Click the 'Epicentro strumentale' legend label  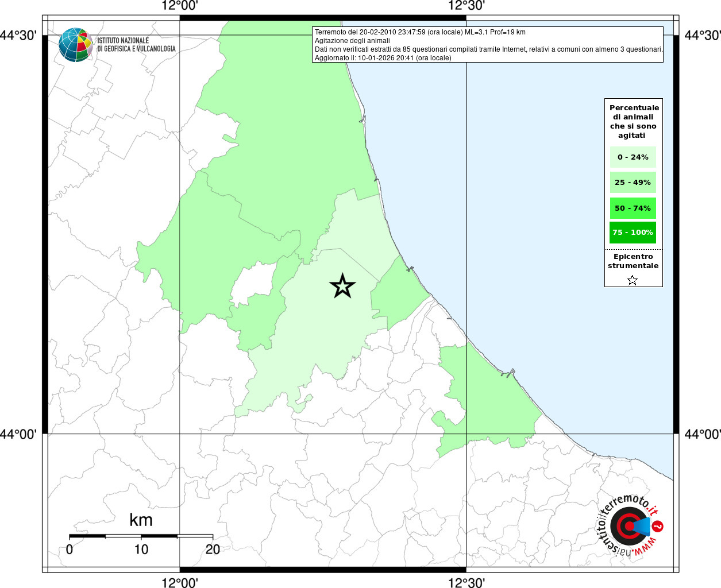(x=633, y=261)
